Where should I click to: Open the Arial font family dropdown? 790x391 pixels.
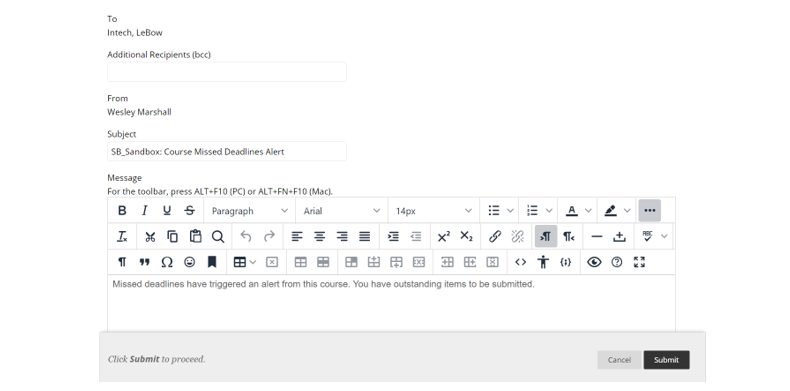[342, 211]
